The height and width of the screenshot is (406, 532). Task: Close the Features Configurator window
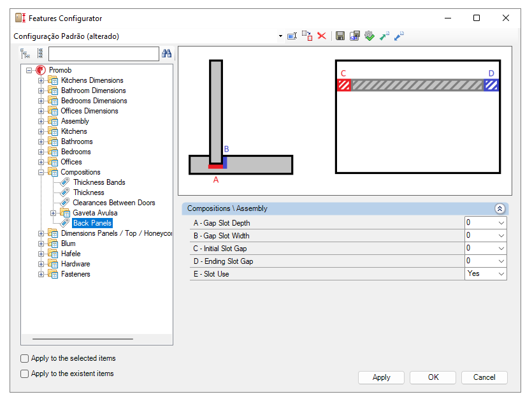click(505, 18)
